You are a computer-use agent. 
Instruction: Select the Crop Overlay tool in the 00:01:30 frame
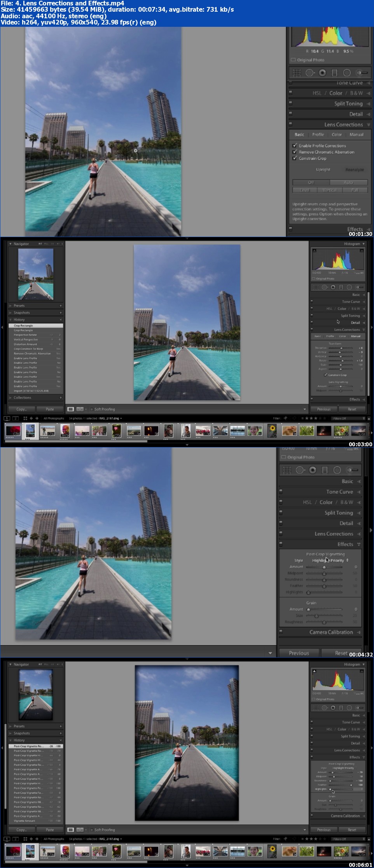pyautogui.click(x=297, y=73)
